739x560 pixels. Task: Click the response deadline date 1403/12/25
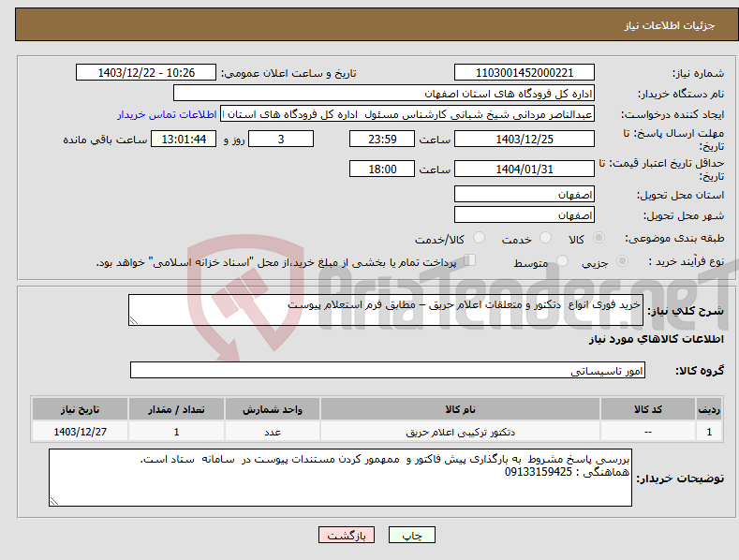click(x=525, y=139)
